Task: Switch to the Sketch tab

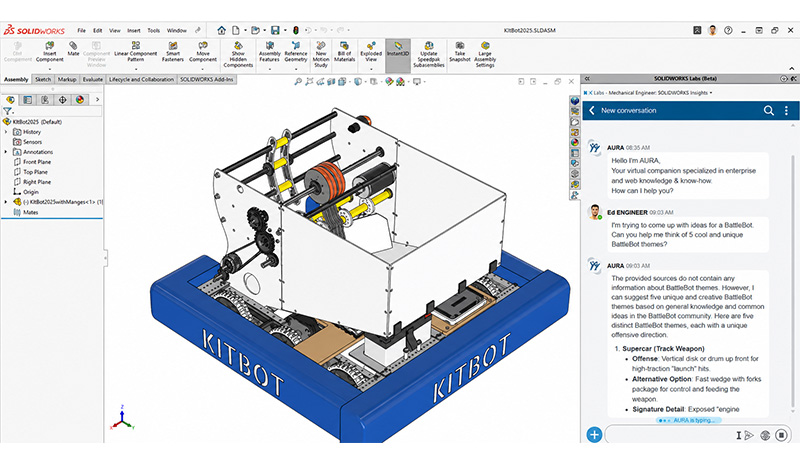Action: [43, 80]
